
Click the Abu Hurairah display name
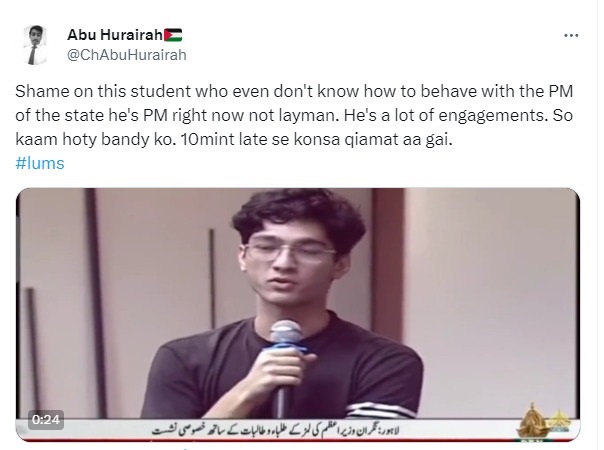point(115,35)
